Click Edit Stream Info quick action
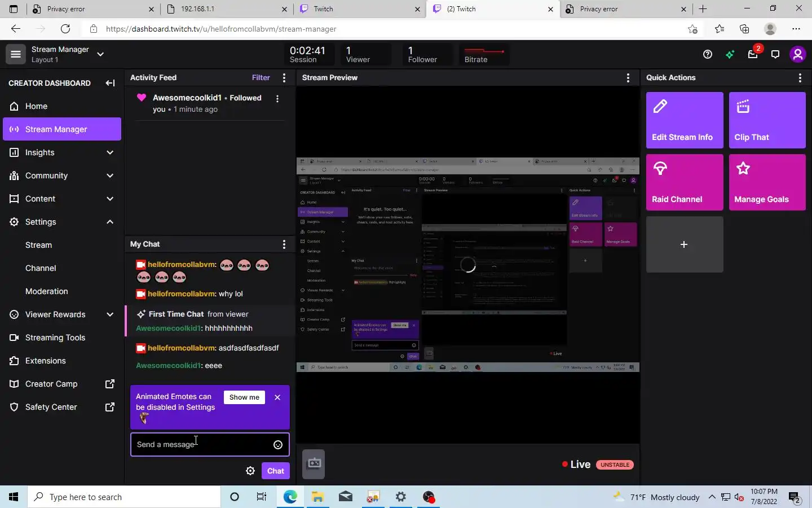 pos(685,120)
